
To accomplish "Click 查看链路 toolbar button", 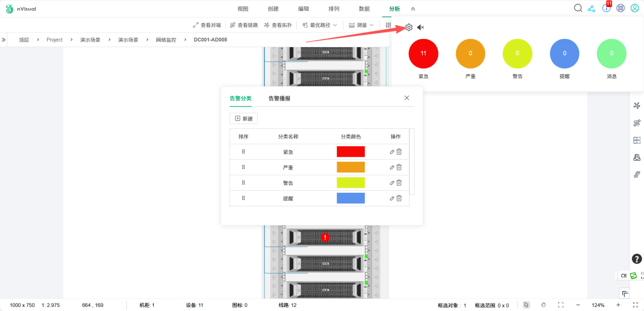I will [244, 25].
